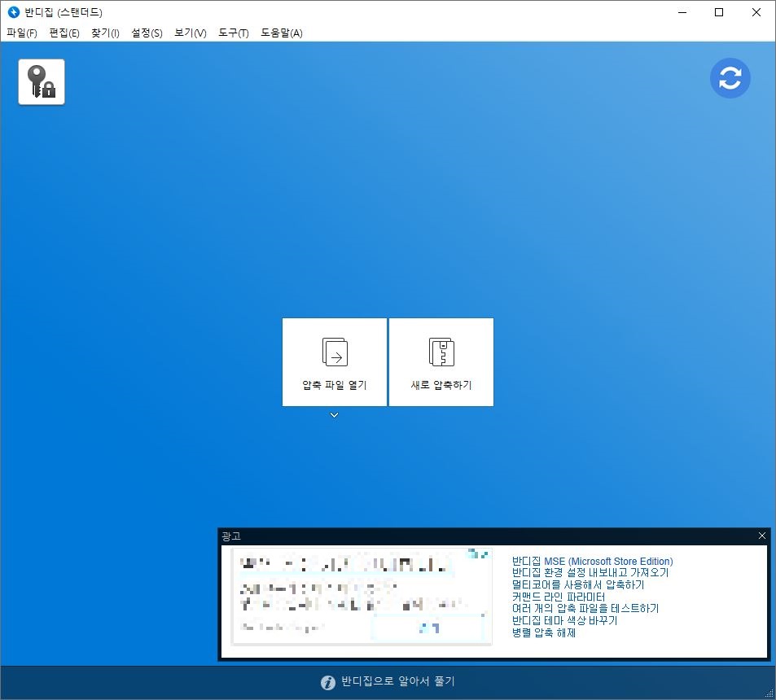Open the password manager key icon
The width and height of the screenshot is (776, 700).
[42, 82]
